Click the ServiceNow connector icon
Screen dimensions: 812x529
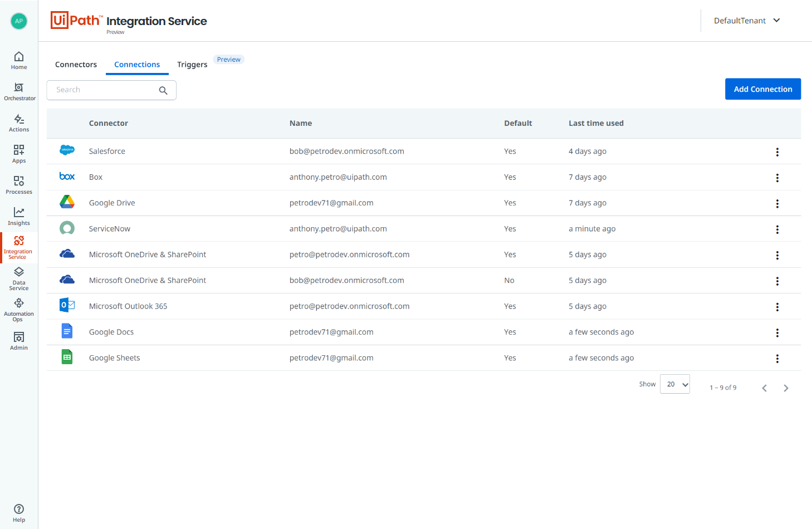[x=67, y=228]
